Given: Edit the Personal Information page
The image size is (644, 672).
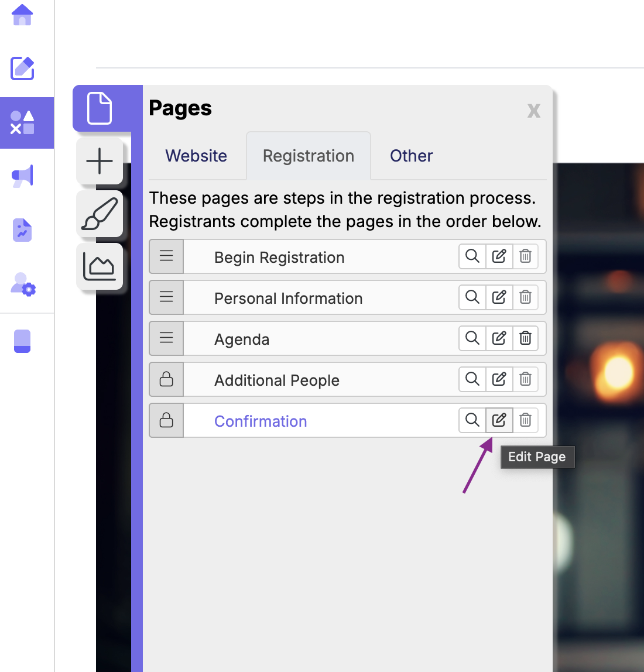Looking at the screenshot, I should point(499,297).
